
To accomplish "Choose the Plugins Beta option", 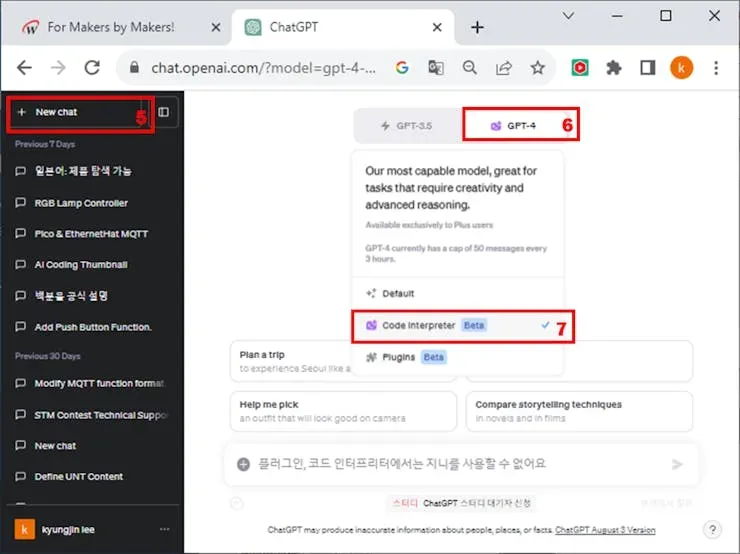I will pos(457,357).
